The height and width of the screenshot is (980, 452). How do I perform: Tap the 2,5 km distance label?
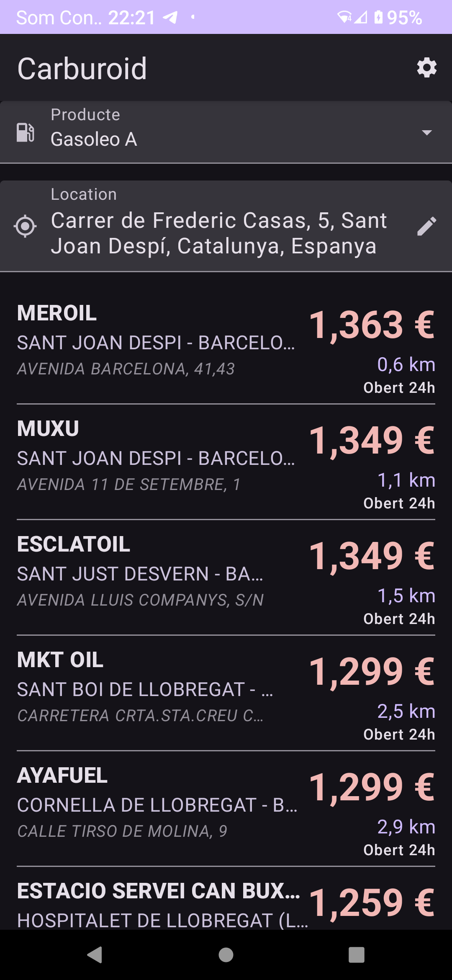[406, 711]
